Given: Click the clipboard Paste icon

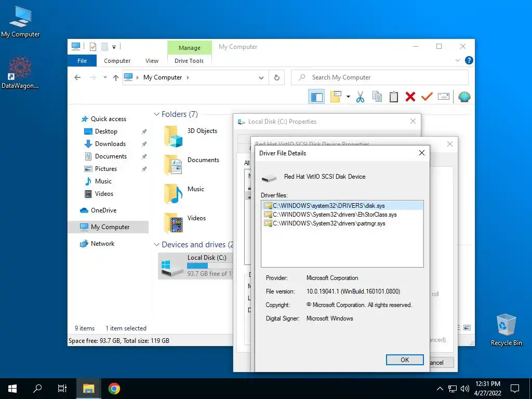Looking at the screenshot, I should click(394, 97).
